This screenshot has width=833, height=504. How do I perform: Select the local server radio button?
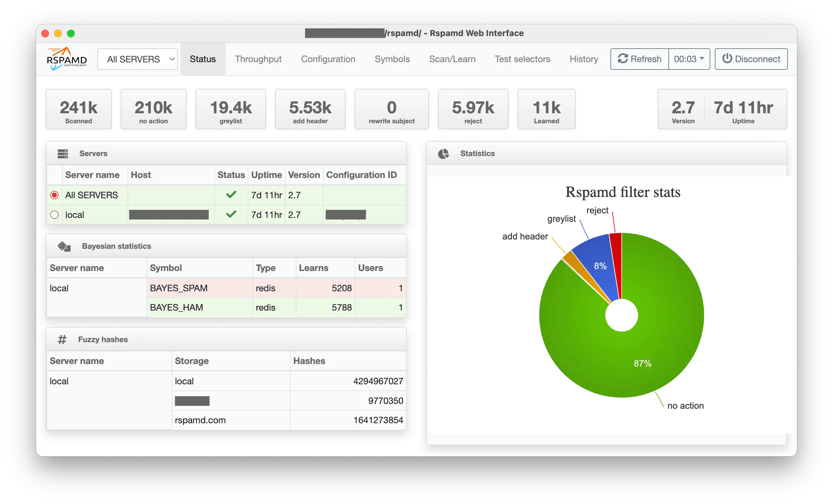(x=54, y=214)
